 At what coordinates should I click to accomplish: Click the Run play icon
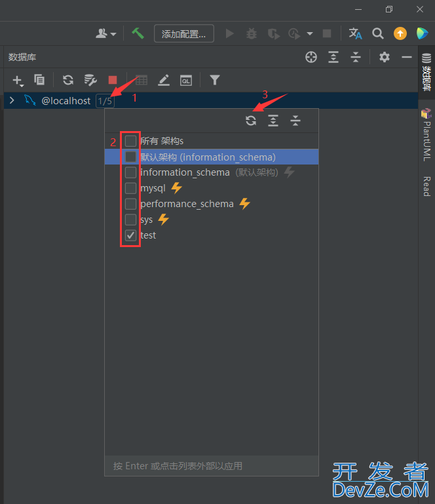pyautogui.click(x=229, y=33)
